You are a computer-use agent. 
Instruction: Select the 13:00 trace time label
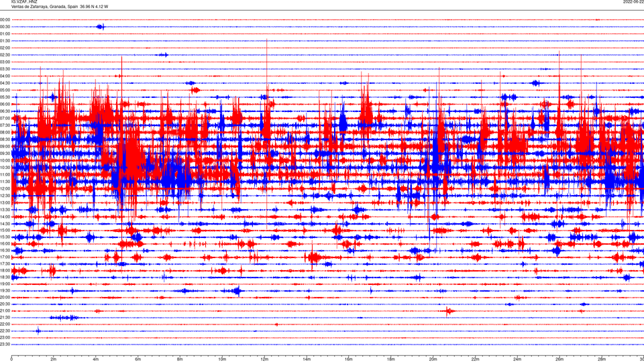point(5,202)
